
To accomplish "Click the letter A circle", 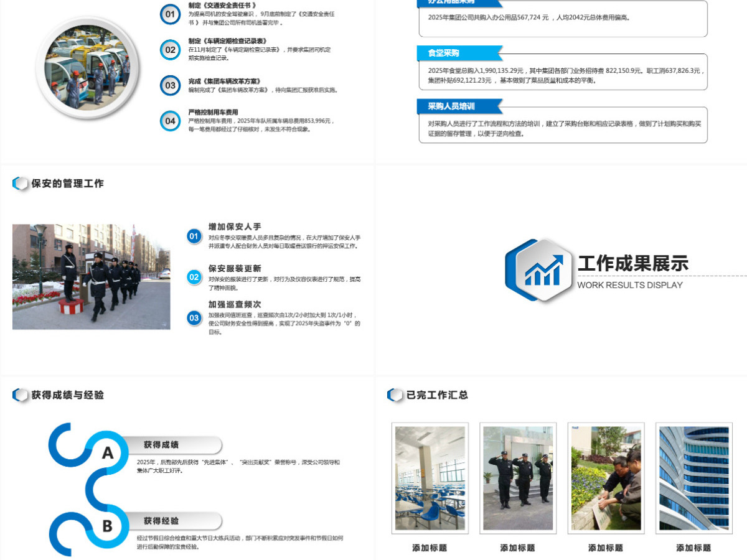I will (x=107, y=453).
